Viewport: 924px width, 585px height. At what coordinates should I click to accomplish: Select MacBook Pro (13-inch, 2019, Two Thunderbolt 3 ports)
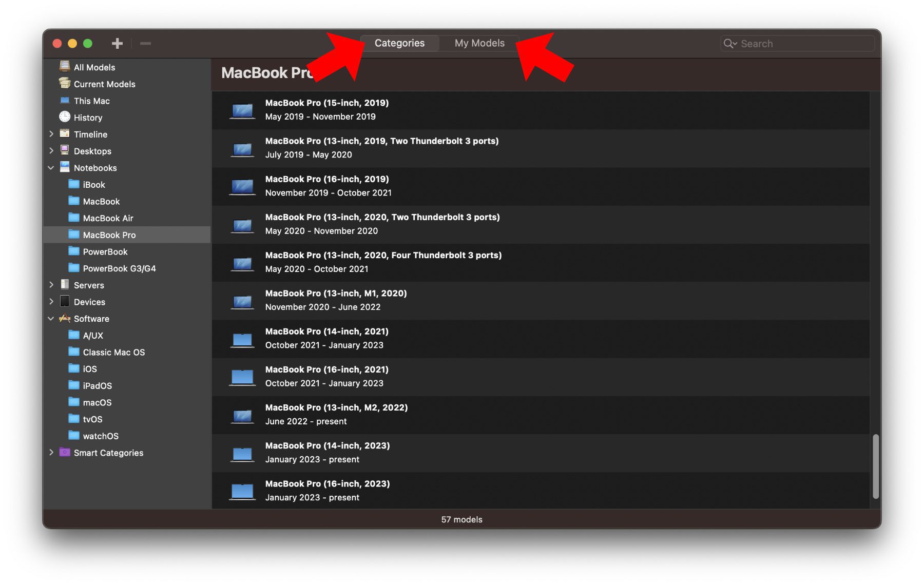(x=541, y=148)
